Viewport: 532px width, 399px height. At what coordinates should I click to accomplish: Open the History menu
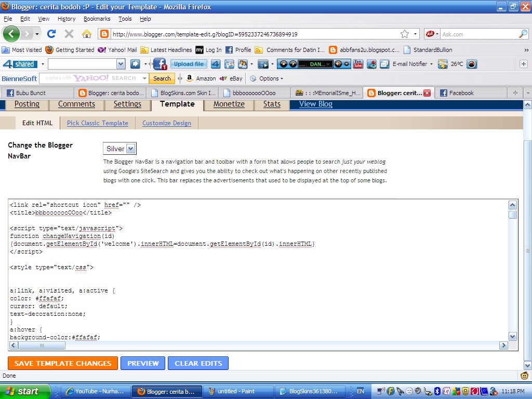point(66,19)
